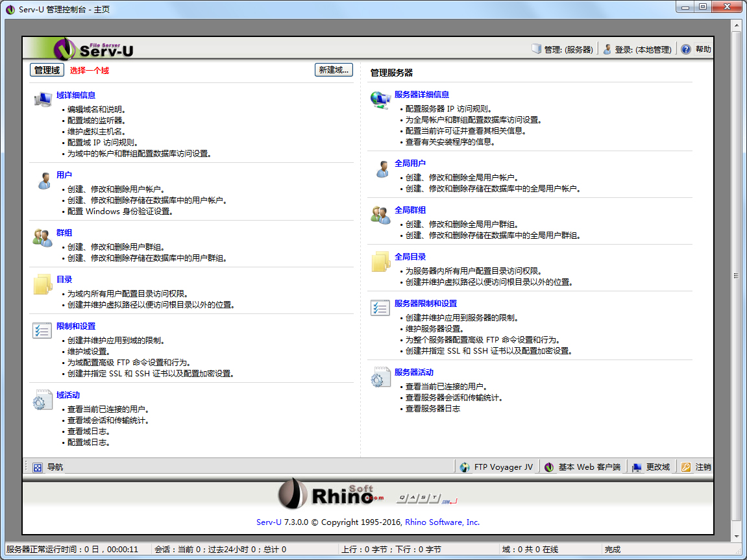Click the 注销 key icon
Screen dimensions: 747x560
pyautogui.click(x=686, y=466)
